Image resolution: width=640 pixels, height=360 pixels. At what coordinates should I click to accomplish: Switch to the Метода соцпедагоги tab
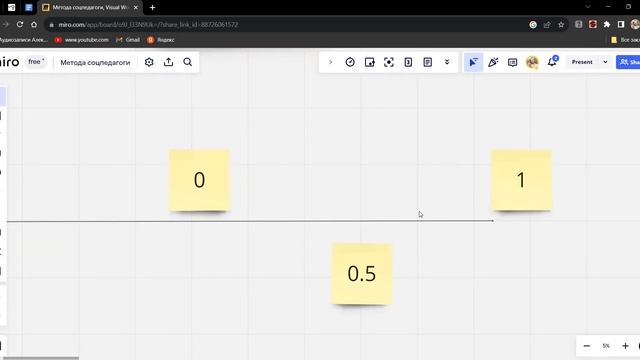pos(91,7)
